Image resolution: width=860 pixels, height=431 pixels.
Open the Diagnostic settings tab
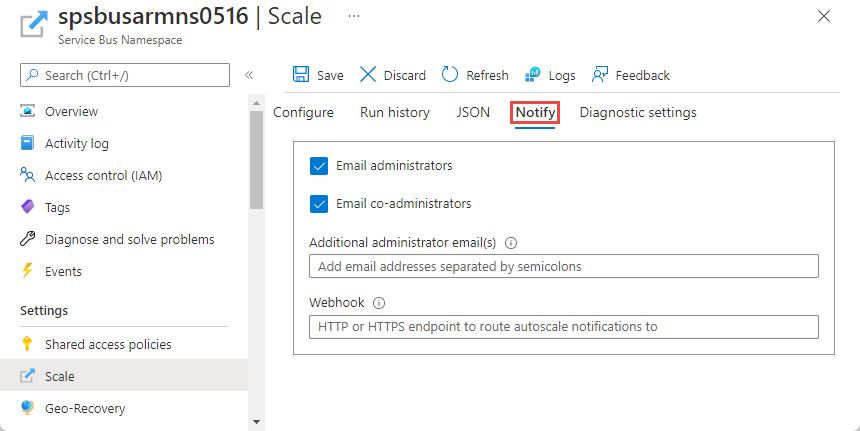tap(637, 113)
